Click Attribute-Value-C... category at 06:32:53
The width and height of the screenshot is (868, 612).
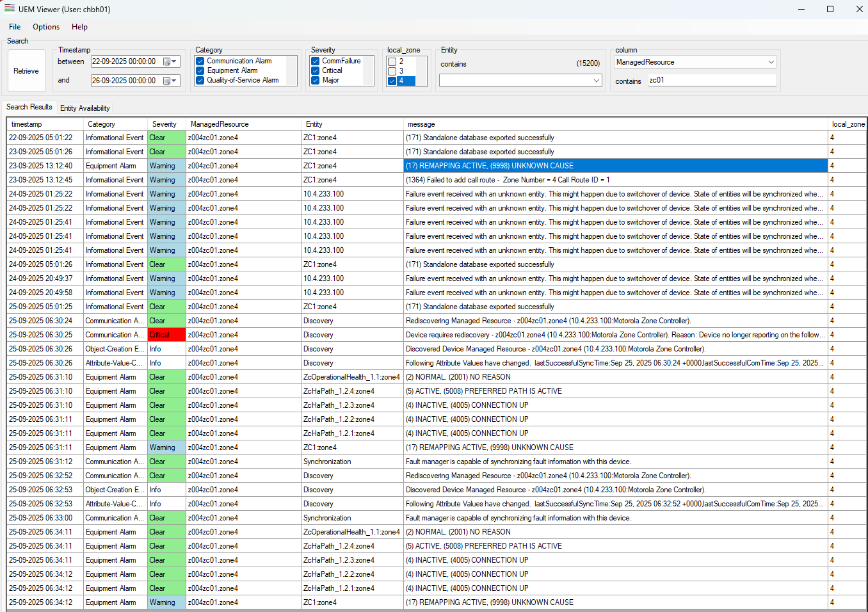pos(115,504)
